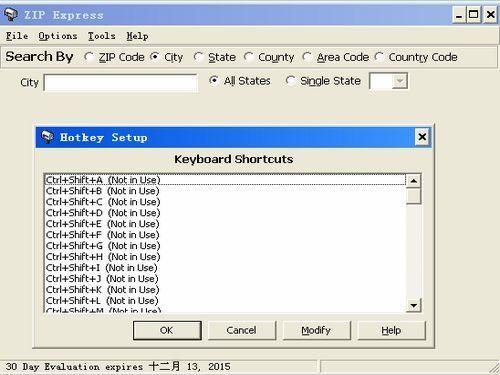Click the City text input field
Screen dimensions: 500x375
point(120,82)
